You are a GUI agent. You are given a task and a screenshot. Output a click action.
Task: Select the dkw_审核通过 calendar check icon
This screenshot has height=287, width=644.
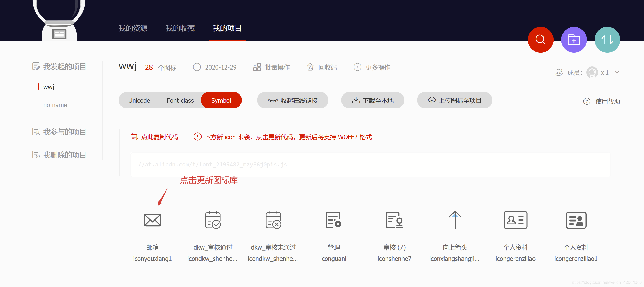pyautogui.click(x=213, y=220)
